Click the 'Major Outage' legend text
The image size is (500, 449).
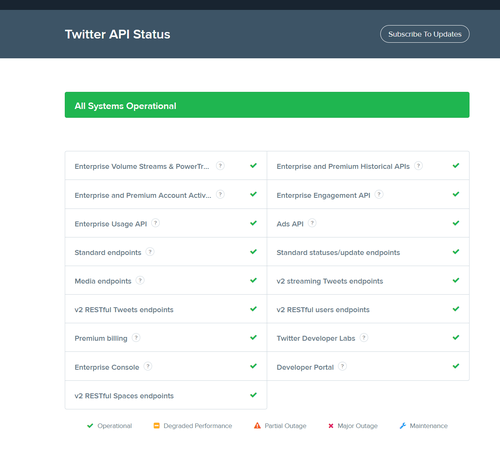pyautogui.click(x=357, y=426)
